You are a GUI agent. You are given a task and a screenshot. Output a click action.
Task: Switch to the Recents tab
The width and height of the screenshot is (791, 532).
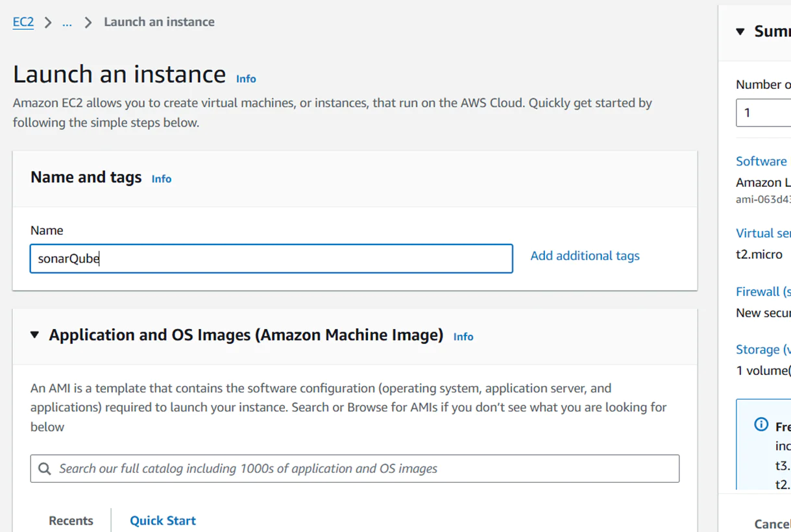point(71,520)
